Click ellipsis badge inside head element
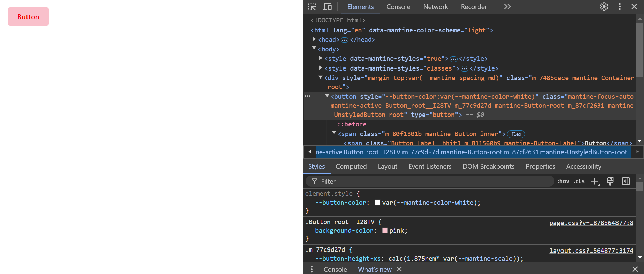Image resolution: width=644 pixels, height=274 pixels. pos(344,40)
